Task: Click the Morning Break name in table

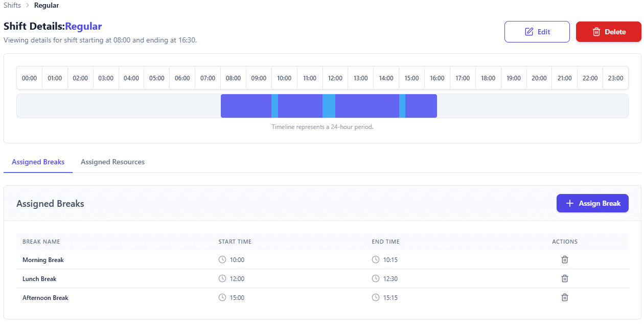Action: (43, 260)
